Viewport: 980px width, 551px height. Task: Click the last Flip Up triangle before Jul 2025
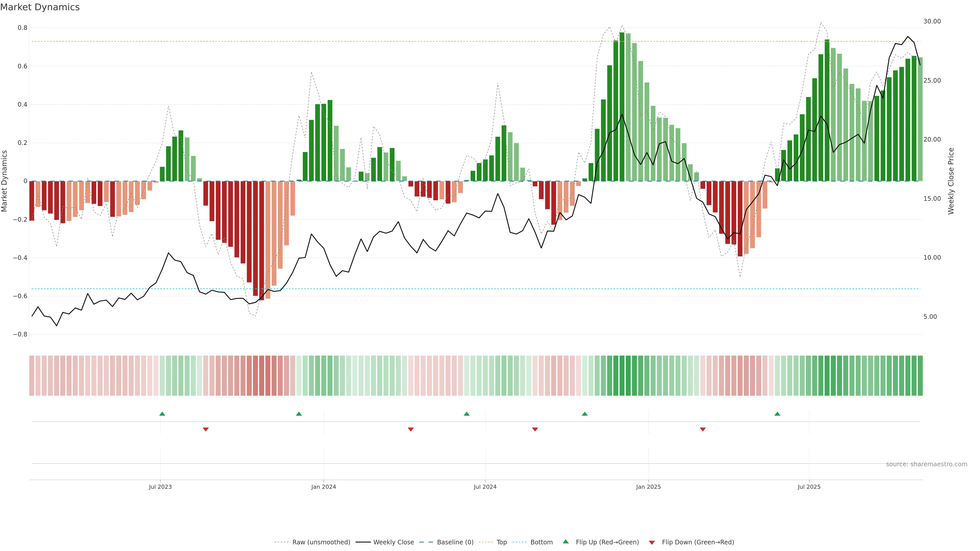click(x=777, y=414)
